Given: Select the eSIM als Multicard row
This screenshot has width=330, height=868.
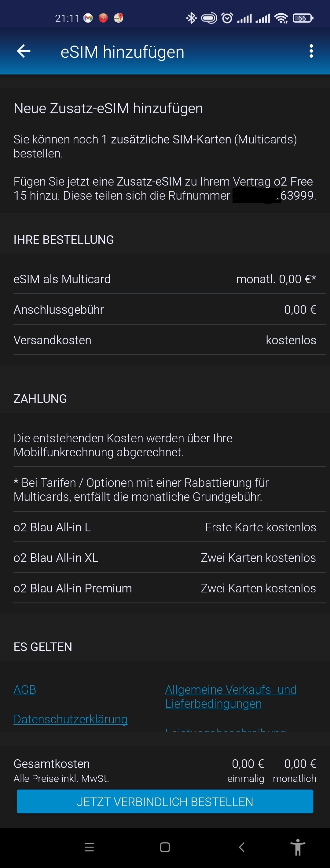Looking at the screenshot, I should pos(165,279).
